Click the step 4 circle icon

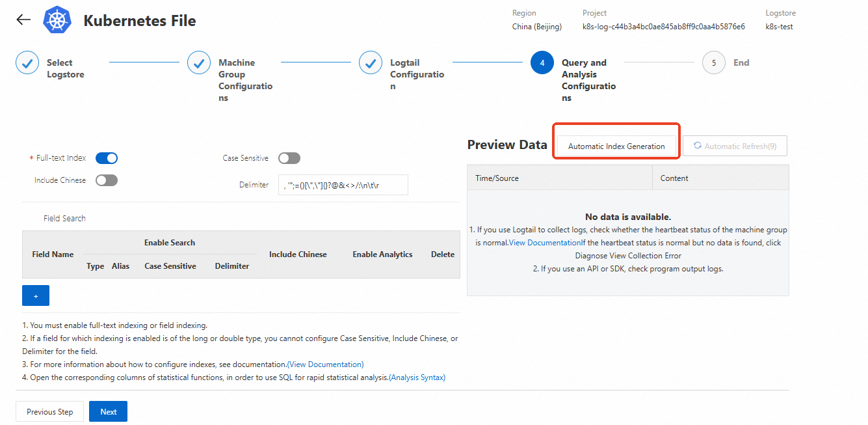[542, 63]
